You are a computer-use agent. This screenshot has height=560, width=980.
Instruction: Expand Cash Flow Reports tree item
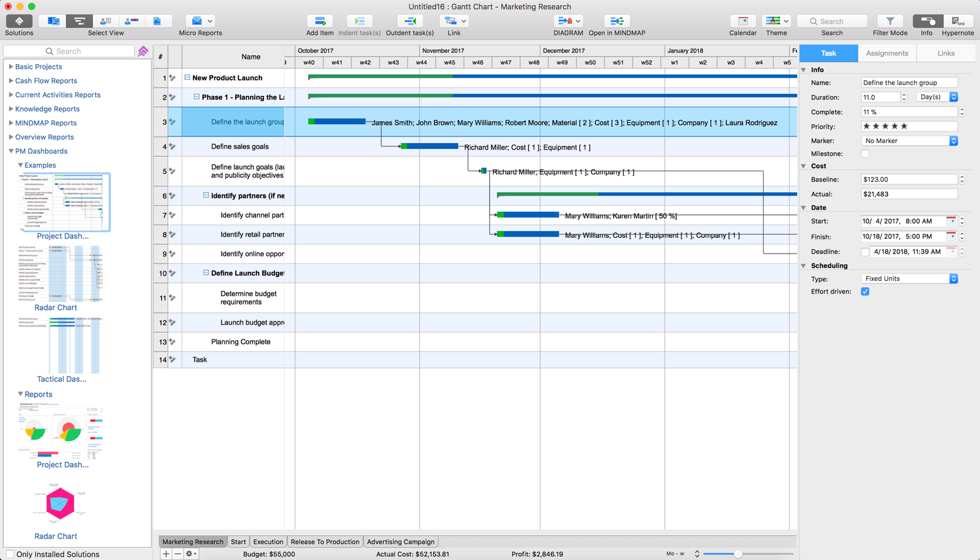[11, 81]
